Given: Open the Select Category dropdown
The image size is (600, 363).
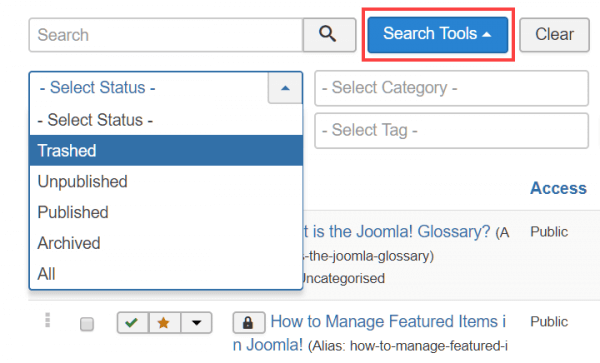Looking at the screenshot, I should click(452, 88).
